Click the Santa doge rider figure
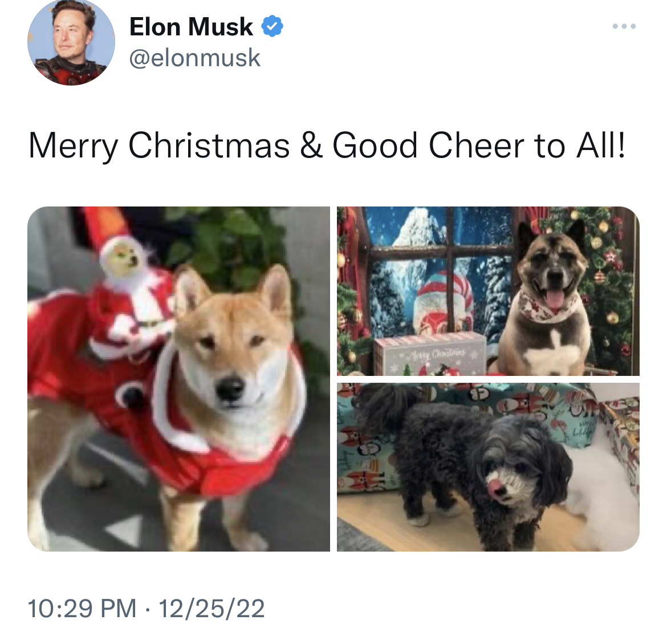Image resolution: width=667 pixels, height=644 pixels. click(x=128, y=289)
